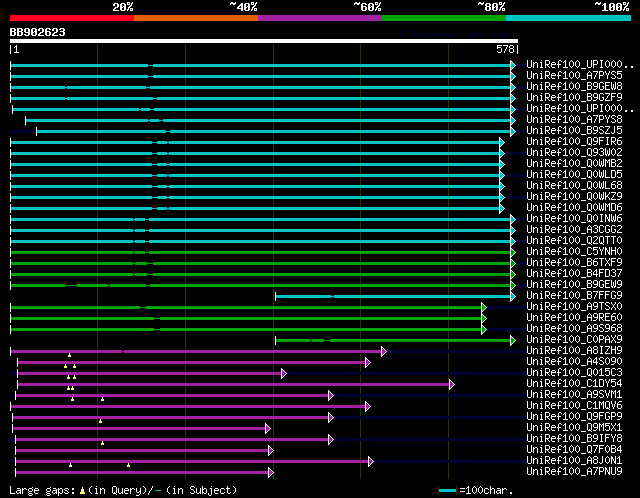
Task: Click the arrowhead ending the Q015C3 alignment
Action: coord(284,374)
